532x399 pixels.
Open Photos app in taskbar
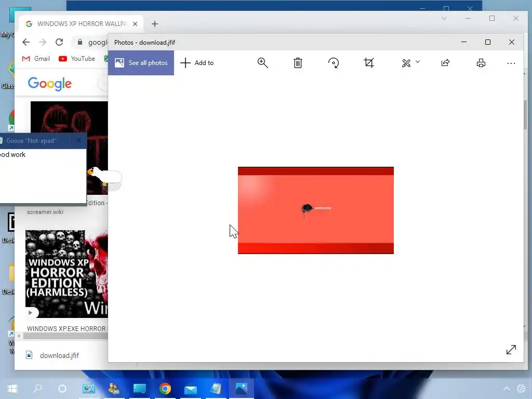241,389
